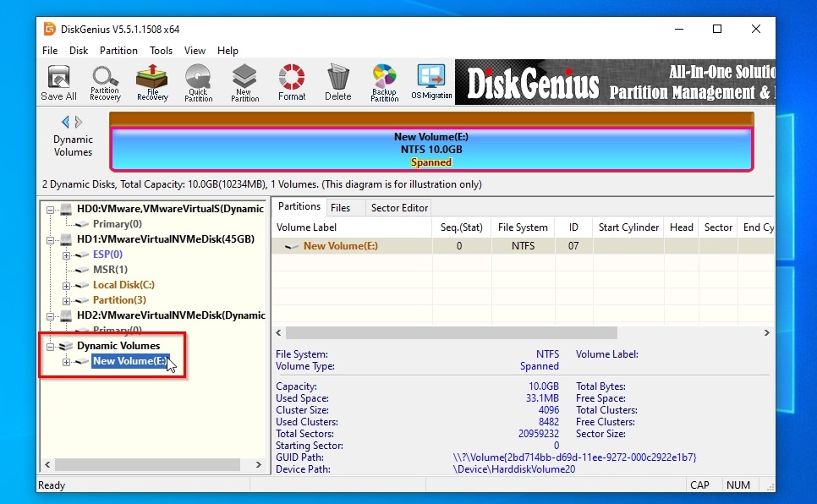The height and width of the screenshot is (504, 817).
Task: Click the Delete trash can icon
Action: tap(338, 83)
